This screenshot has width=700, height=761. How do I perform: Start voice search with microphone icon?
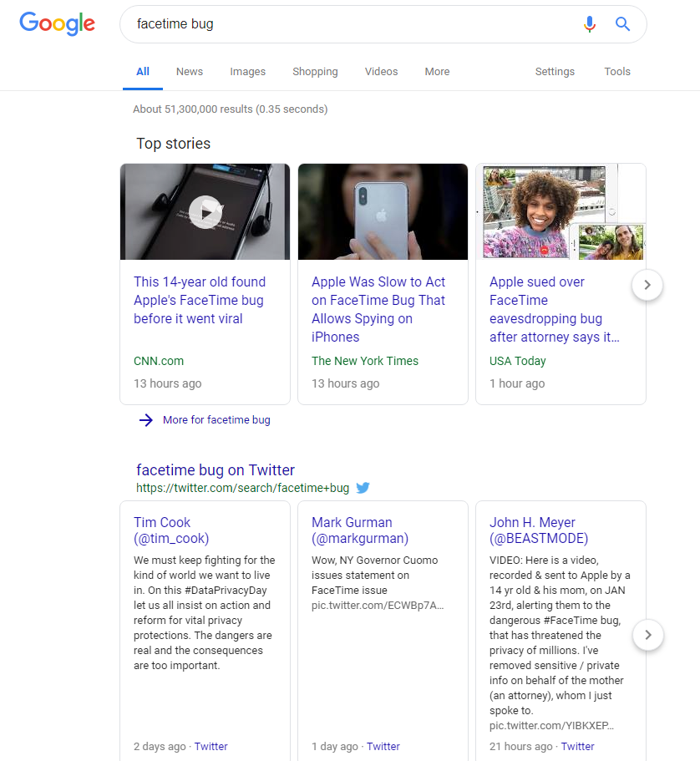tap(590, 24)
